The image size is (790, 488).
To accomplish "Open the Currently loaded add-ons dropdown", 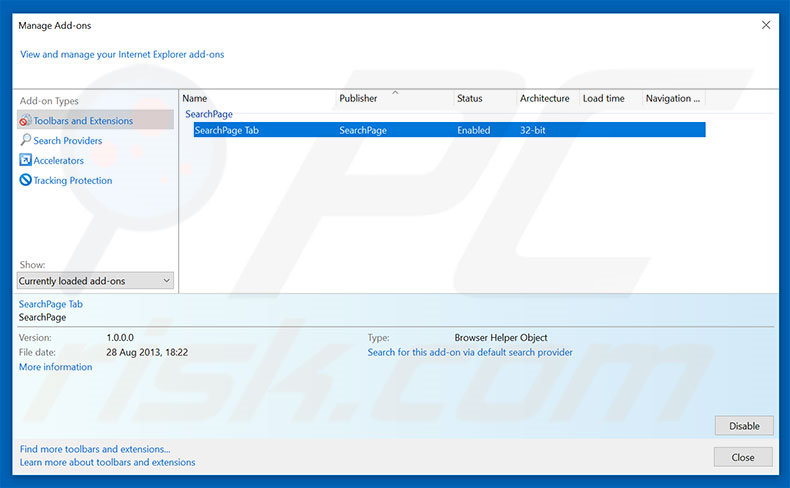I will (x=95, y=281).
